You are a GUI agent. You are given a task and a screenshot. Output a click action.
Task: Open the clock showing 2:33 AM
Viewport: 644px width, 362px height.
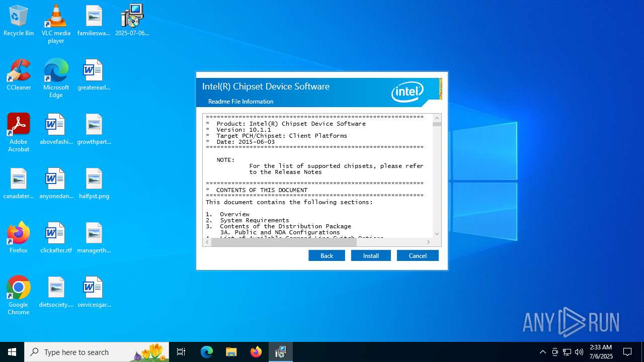[x=601, y=352]
